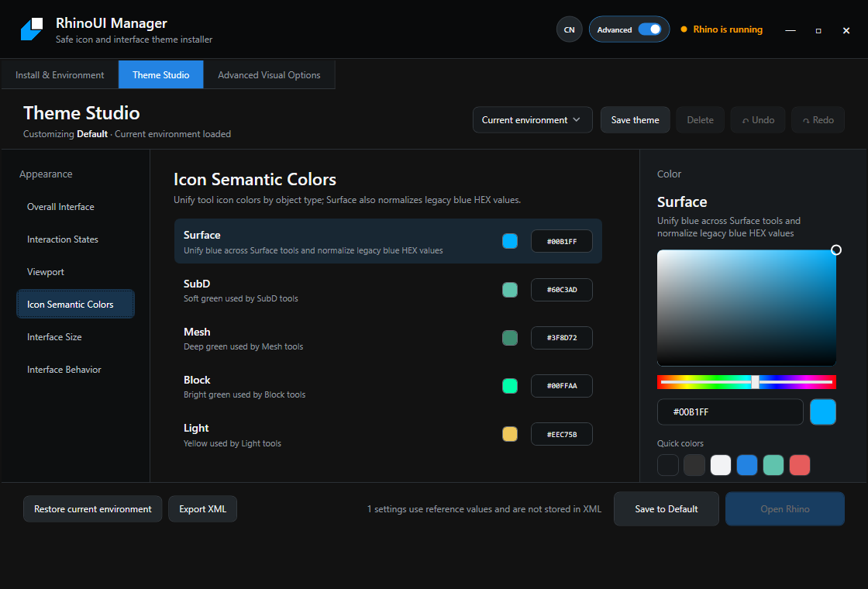Click the Delete theme button
This screenshot has height=589, width=868.
click(701, 119)
